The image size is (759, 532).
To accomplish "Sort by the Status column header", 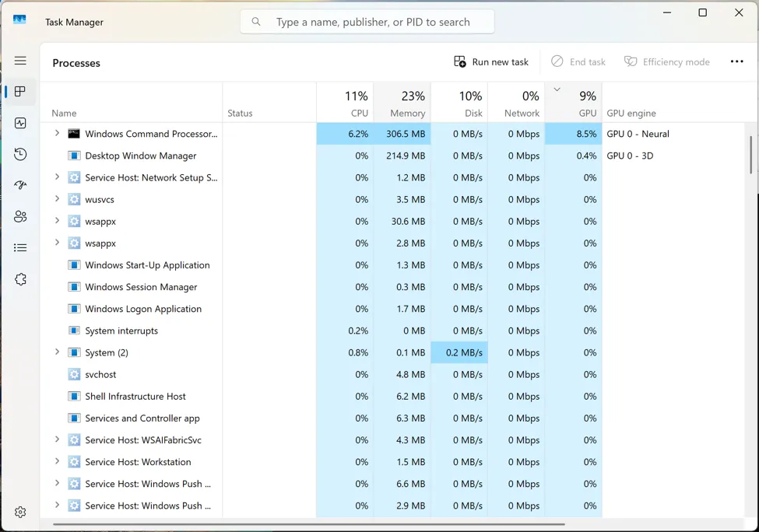I will tap(269, 103).
